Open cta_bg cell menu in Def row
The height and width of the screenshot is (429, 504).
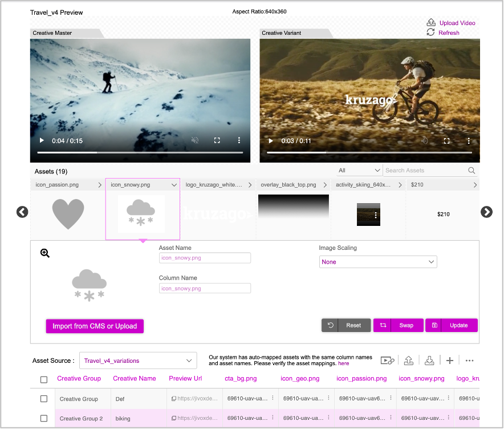coord(273,398)
